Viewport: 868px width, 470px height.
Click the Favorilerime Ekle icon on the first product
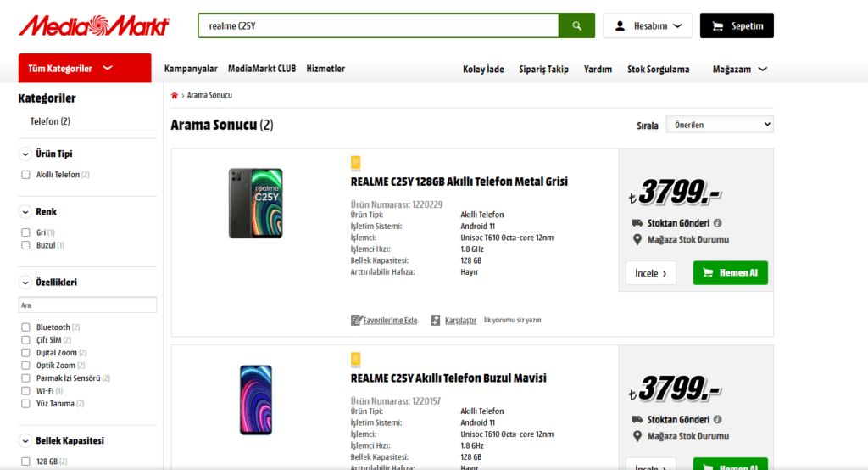coord(357,320)
